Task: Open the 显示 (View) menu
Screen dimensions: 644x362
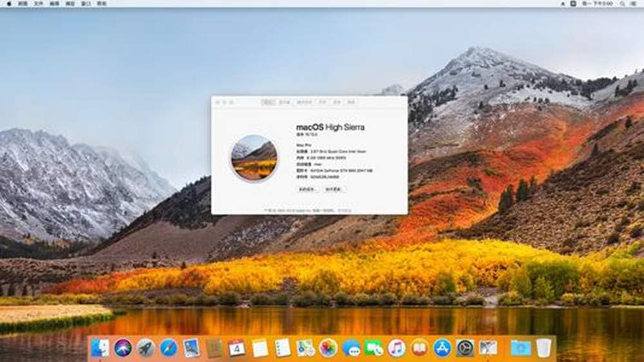Action: pos(70,3)
